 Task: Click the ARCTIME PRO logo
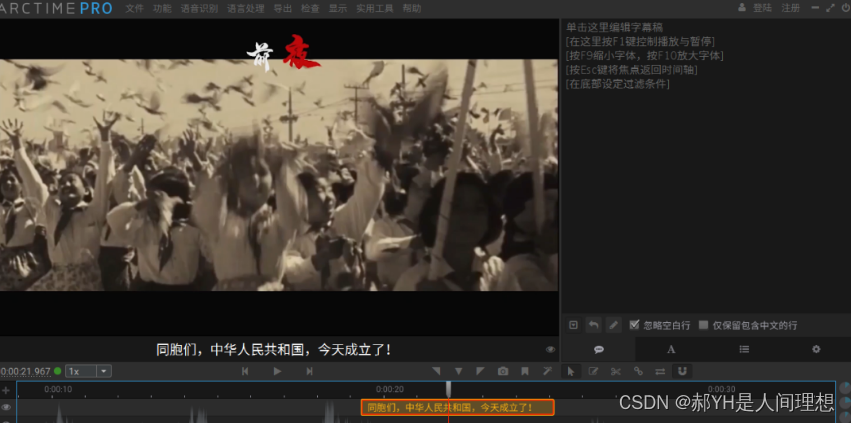click(56, 8)
